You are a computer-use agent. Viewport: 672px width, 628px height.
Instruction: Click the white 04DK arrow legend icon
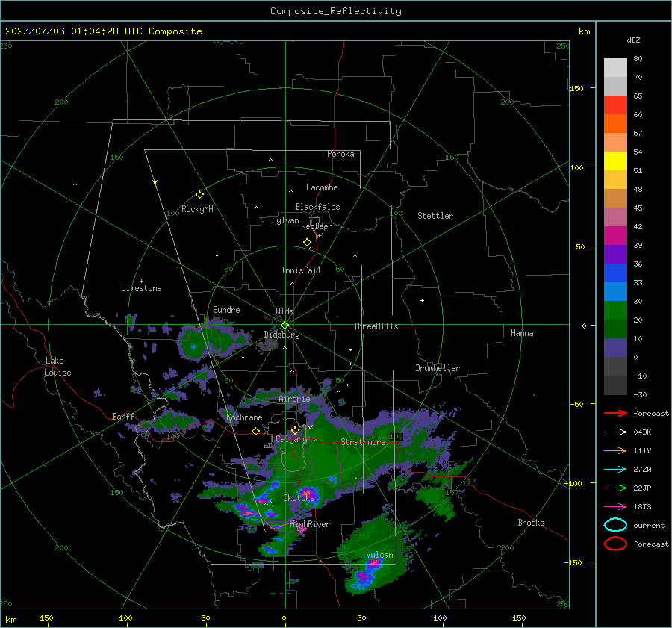point(615,432)
